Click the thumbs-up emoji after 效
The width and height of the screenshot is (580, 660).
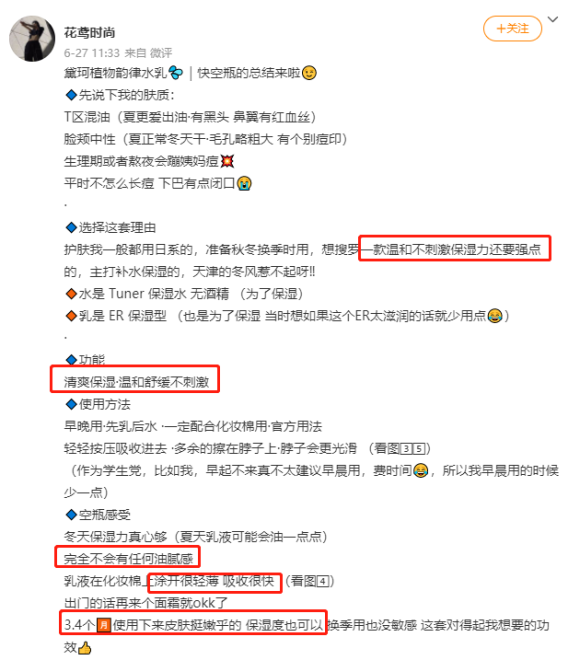tap(84, 647)
